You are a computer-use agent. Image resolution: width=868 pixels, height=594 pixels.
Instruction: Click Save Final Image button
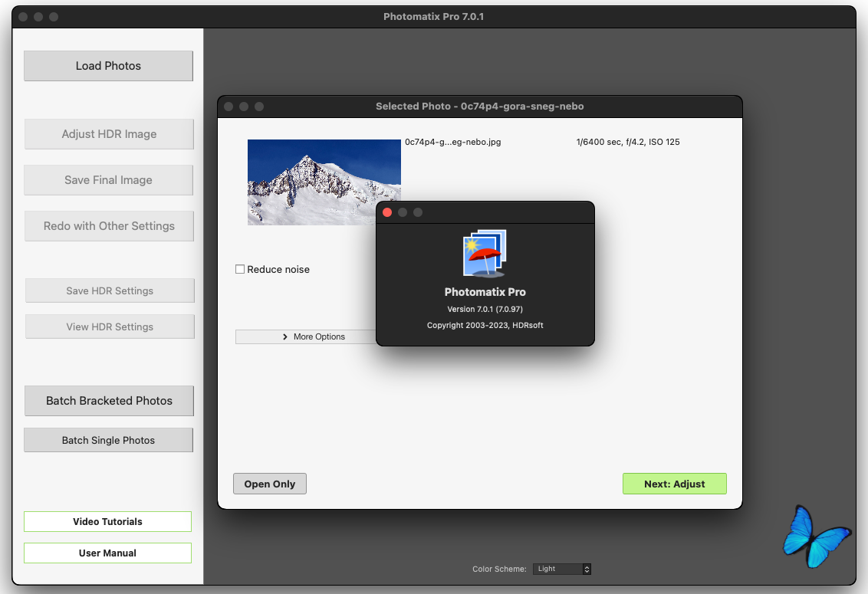point(109,180)
